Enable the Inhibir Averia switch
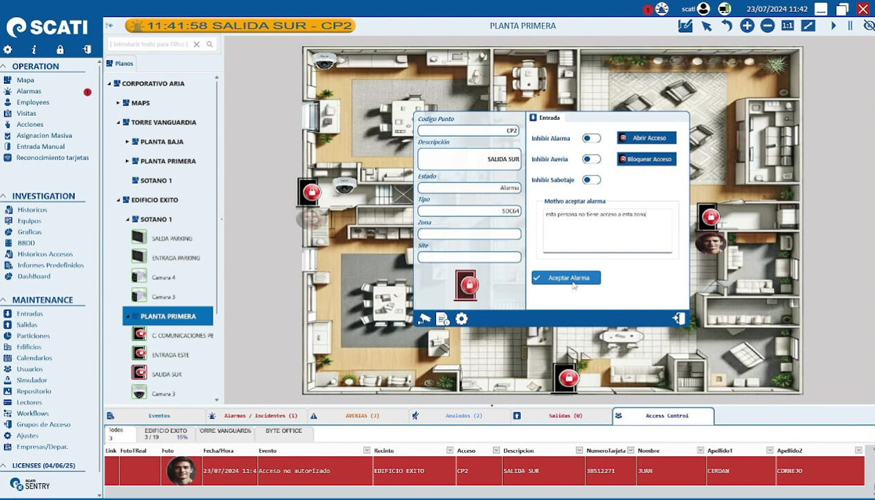This screenshot has width=875, height=500. [x=591, y=159]
